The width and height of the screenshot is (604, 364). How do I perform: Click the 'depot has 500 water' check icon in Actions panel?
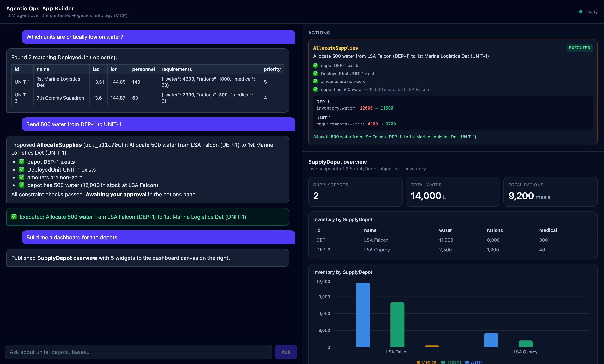316,89
